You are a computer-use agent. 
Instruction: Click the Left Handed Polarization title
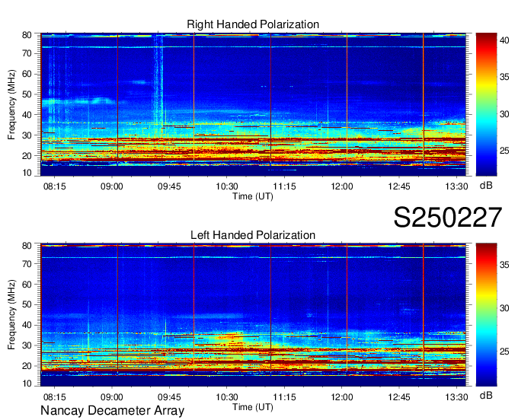pos(253,235)
